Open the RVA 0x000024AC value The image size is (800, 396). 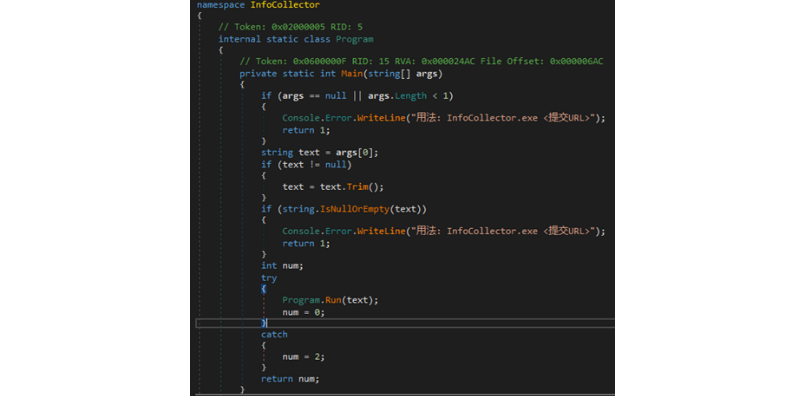pyautogui.click(x=448, y=61)
